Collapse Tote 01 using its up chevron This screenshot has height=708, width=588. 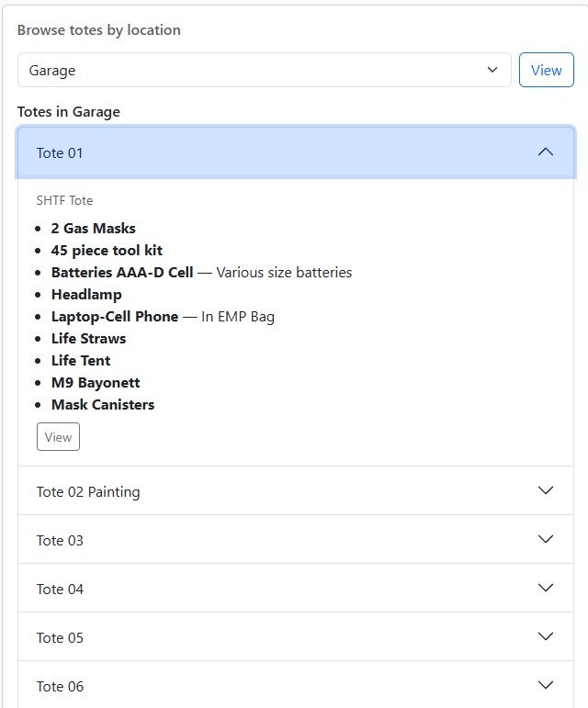pyautogui.click(x=545, y=152)
